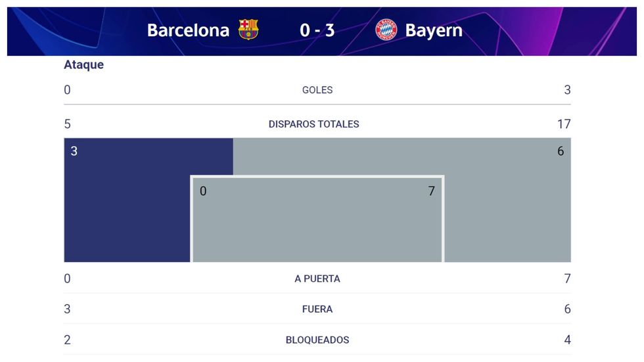
Task: Click Barcelona's total shots value 5
Action: click(x=67, y=124)
